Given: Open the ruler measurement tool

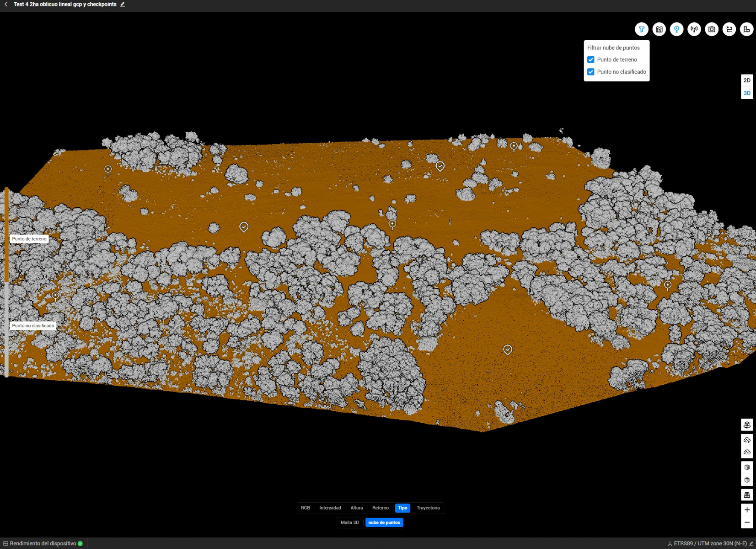Looking at the screenshot, I should pos(746,29).
